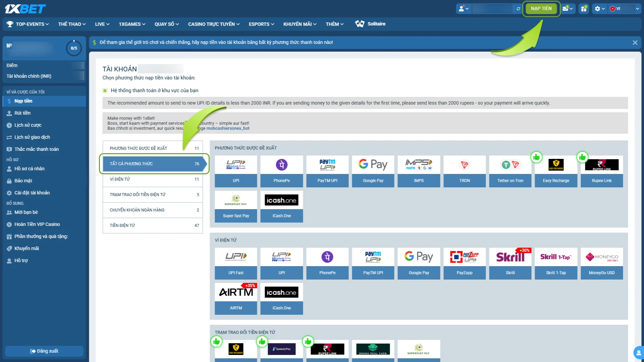
Task: Choose Easy Recharge in recommended methods
Action: click(556, 171)
